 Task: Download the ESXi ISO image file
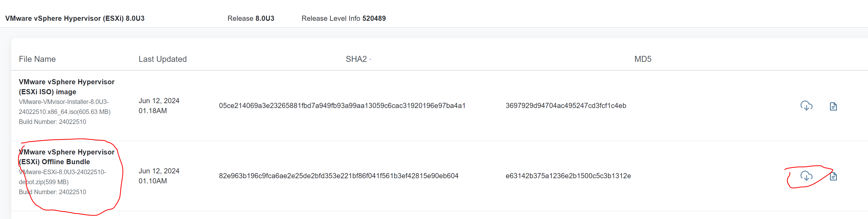click(806, 106)
